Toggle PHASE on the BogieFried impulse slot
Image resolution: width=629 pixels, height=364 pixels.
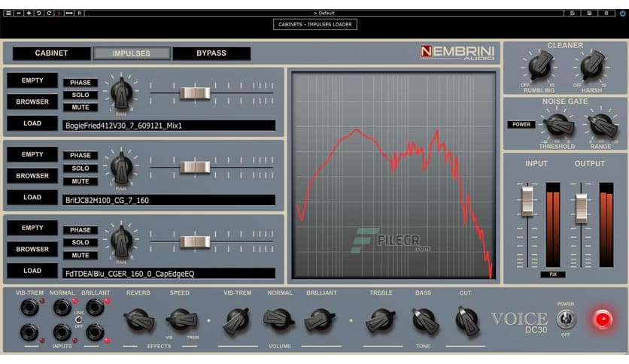click(81, 83)
